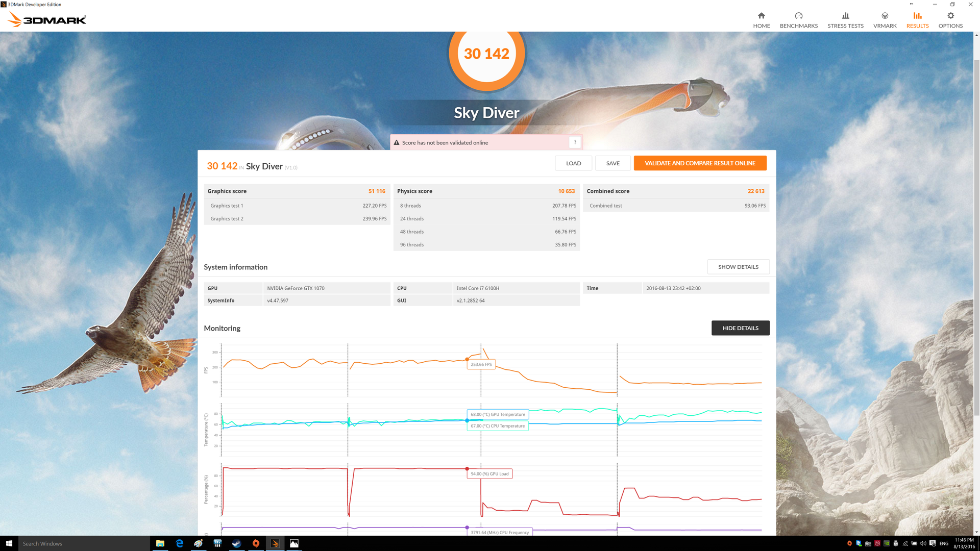Hide details of Monitoring section
The width and height of the screenshot is (980, 551).
pos(740,328)
